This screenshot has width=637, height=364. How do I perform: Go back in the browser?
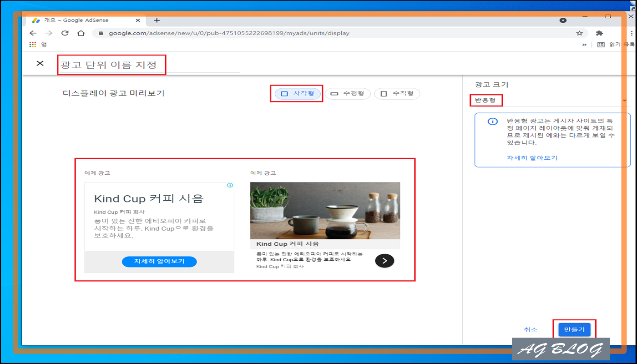[33, 33]
